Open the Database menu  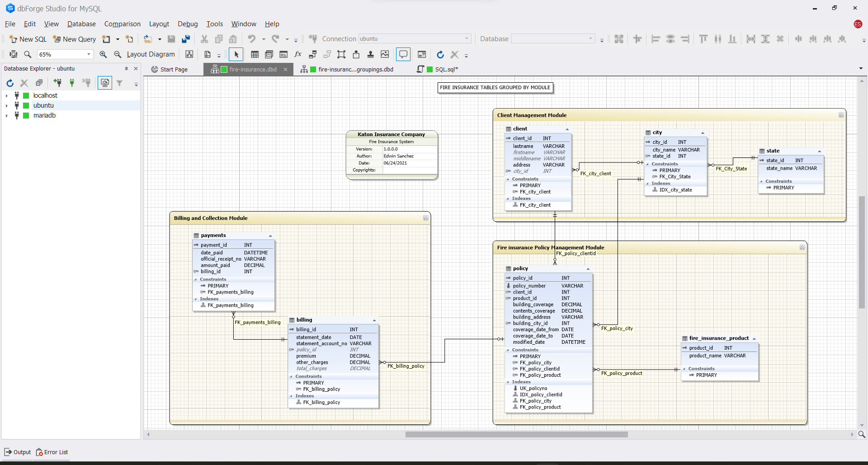click(x=81, y=24)
